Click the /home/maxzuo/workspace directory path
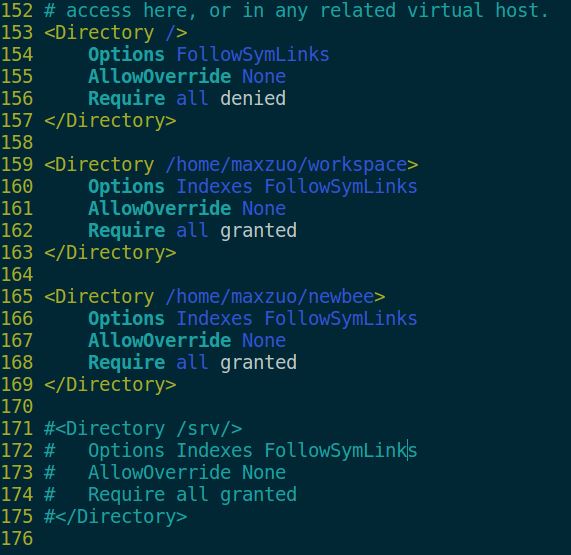Screen dimensions: 571x555 286,165
